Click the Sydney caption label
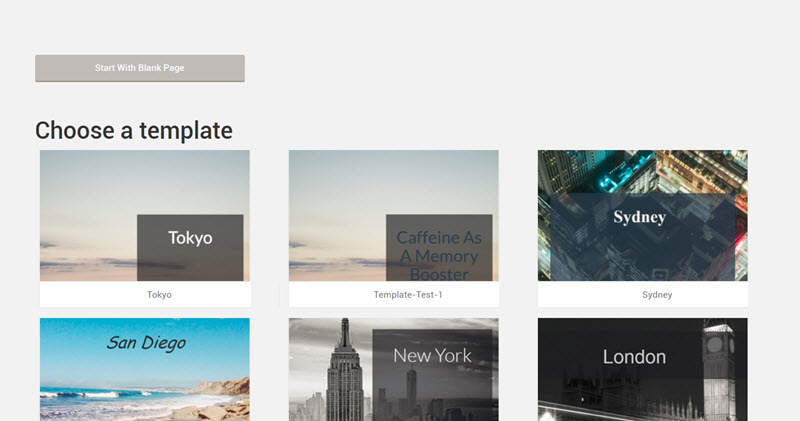Viewport: 800px width, 421px height. pyautogui.click(x=657, y=294)
